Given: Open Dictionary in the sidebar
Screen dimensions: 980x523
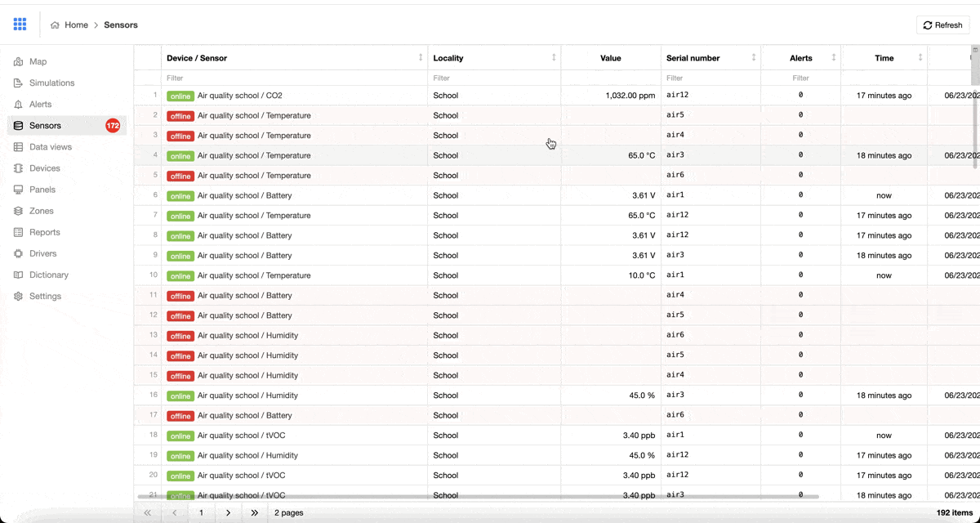Looking at the screenshot, I should (67, 275).
